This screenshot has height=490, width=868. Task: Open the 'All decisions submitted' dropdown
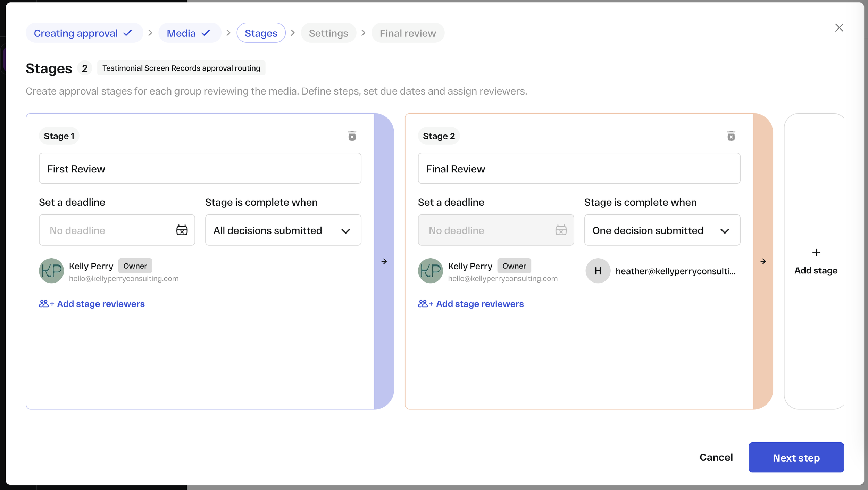283,230
